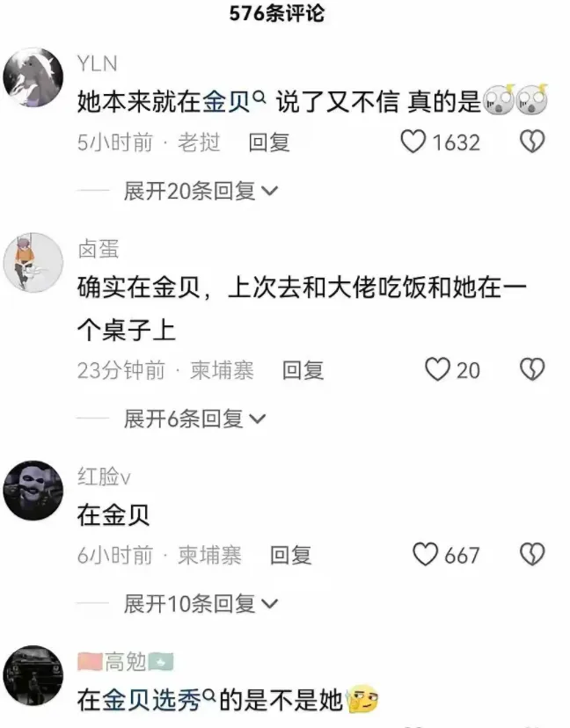Expand 20 replies under YLN's comment
This screenshot has width=570, height=728.
[x=201, y=191]
